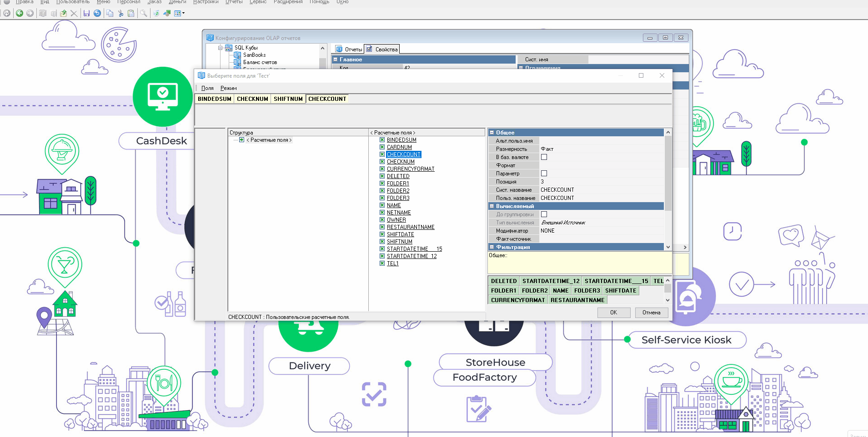
Task: Click the Paste clipboard icon
Action: tap(131, 13)
